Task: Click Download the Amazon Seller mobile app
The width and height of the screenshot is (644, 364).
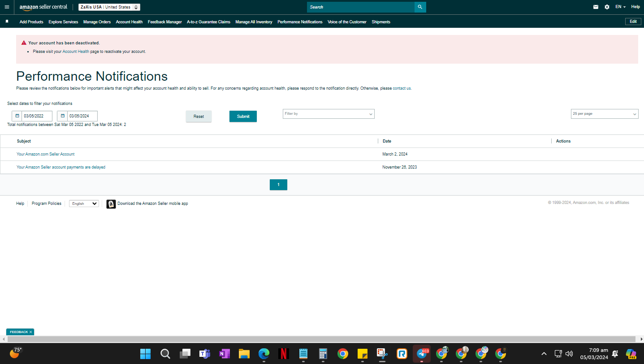Action: (x=153, y=204)
